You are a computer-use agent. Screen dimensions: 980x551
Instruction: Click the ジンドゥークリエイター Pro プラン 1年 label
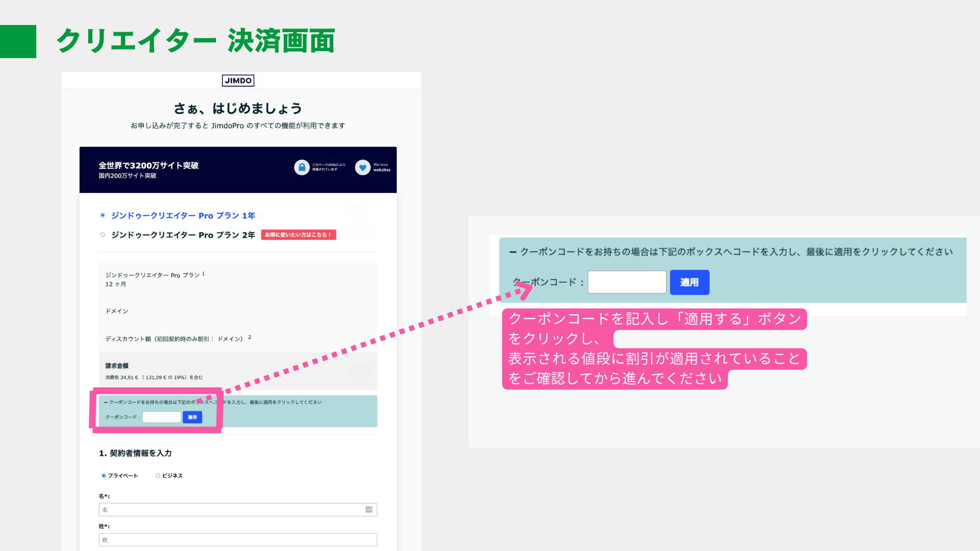(x=183, y=215)
